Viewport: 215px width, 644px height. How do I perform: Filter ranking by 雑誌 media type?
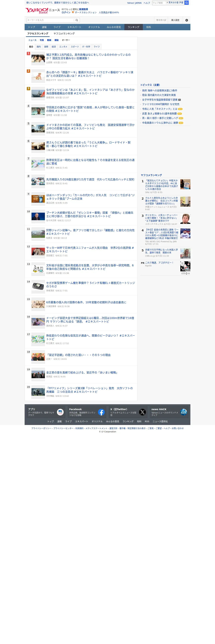pos(57,40)
